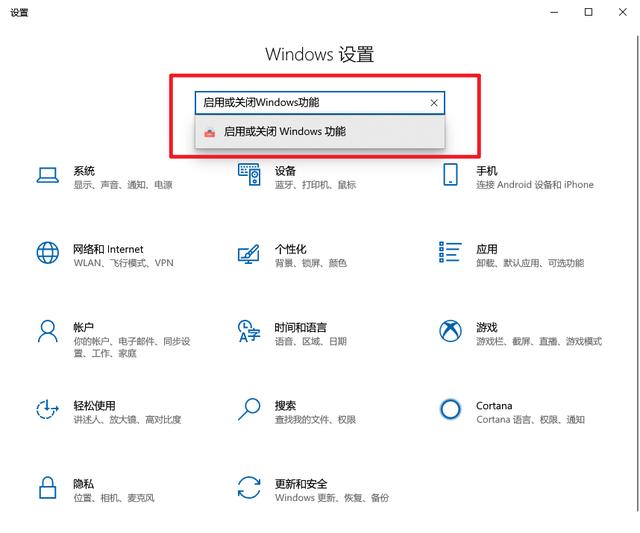Open the 系统 category title
Viewport: 640px width, 533px height.
[84, 171]
